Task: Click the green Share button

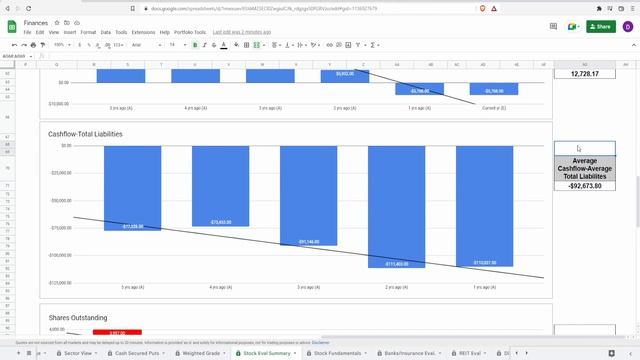Action: [x=601, y=27]
